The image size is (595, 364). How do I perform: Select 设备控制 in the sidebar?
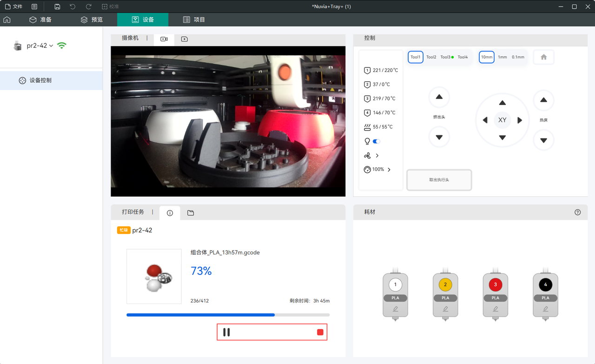pos(51,80)
